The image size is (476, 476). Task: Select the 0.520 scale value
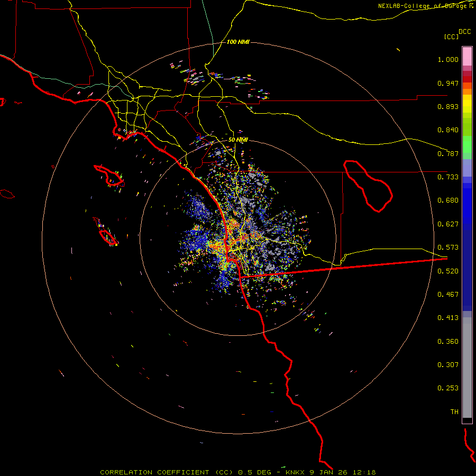pos(448,271)
